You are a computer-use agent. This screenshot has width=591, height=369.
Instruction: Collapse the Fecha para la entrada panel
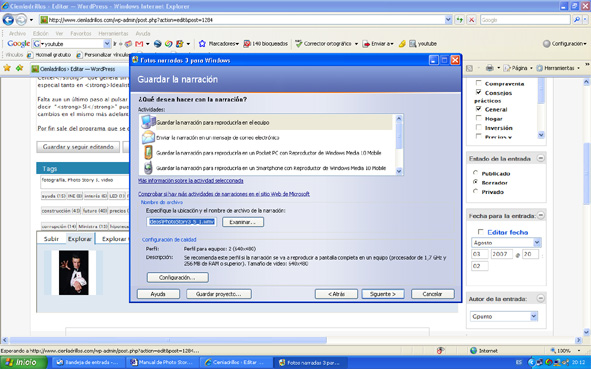click(x=540, y=215)
